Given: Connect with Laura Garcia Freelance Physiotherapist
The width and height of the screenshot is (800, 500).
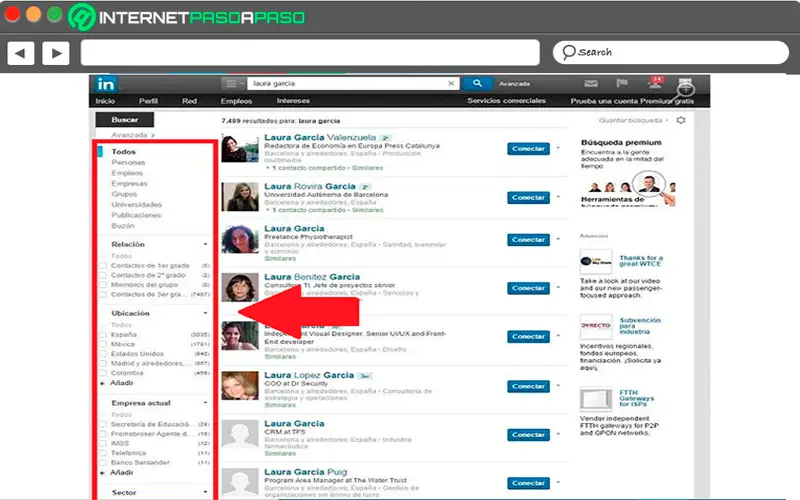Looking at the screenshot, I should (529, 240).
